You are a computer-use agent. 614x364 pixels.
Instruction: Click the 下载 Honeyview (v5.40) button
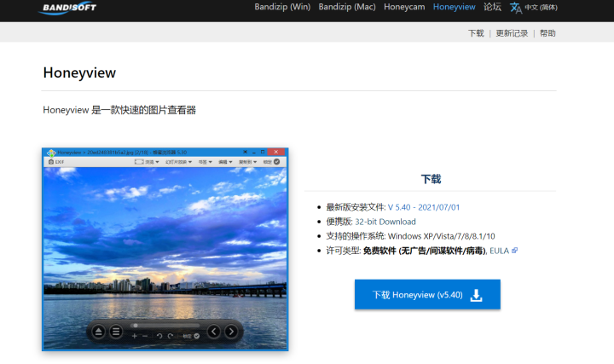(427, 294)
